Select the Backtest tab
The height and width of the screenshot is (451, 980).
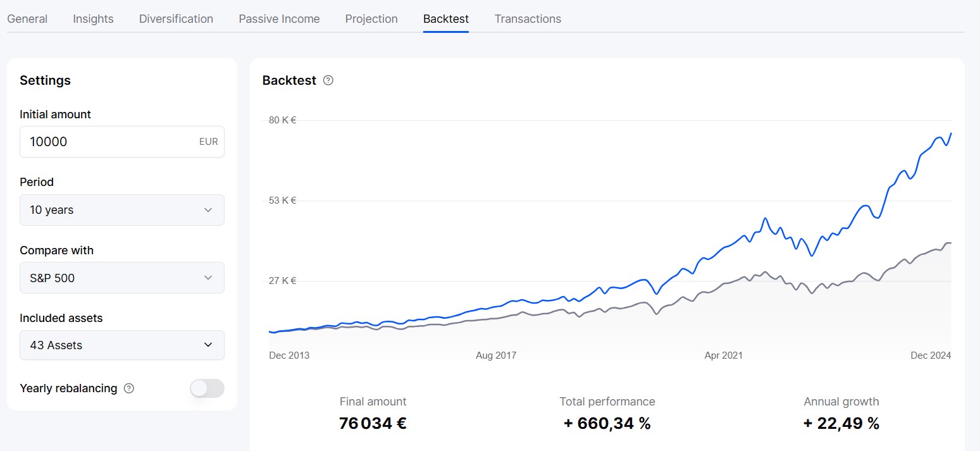click(446, 19)
